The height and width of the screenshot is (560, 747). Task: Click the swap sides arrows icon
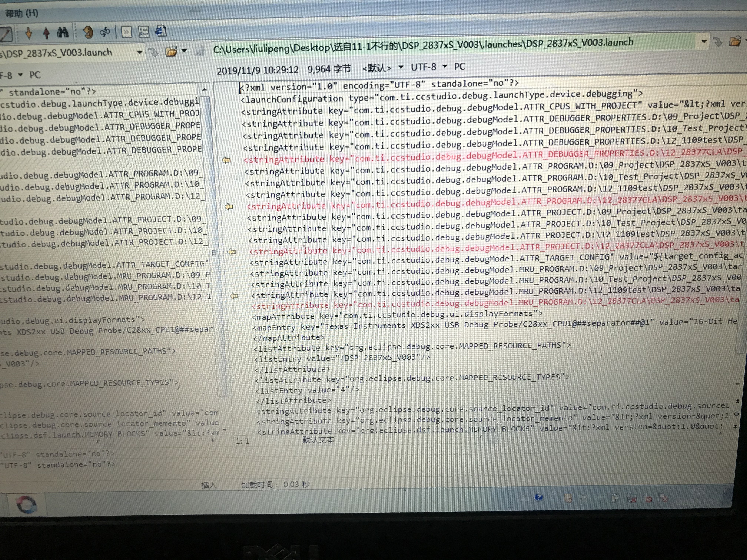[105, 32]
